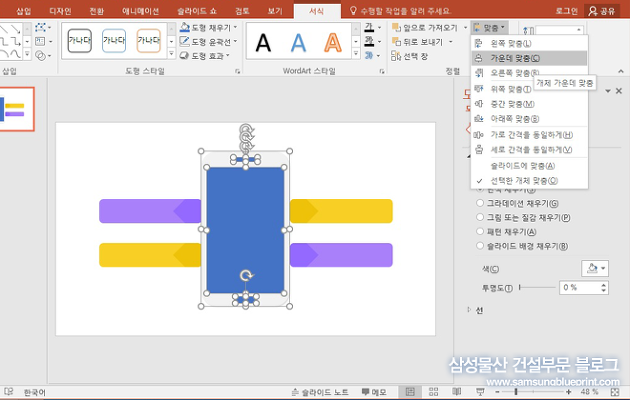The height and width of the screenshot is (400, 630).
Task: Open the Align (맞춤) dropdown button
Action: 489,28
